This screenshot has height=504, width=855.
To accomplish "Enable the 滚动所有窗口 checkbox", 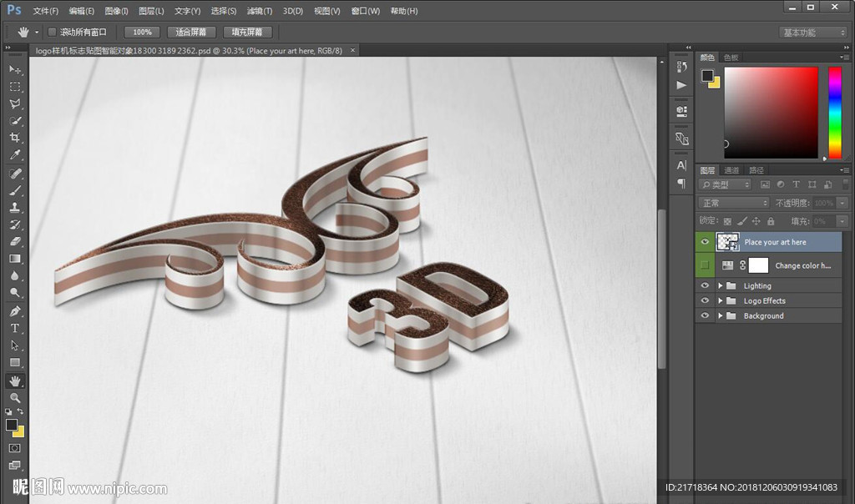I will [x=52, y=32].
